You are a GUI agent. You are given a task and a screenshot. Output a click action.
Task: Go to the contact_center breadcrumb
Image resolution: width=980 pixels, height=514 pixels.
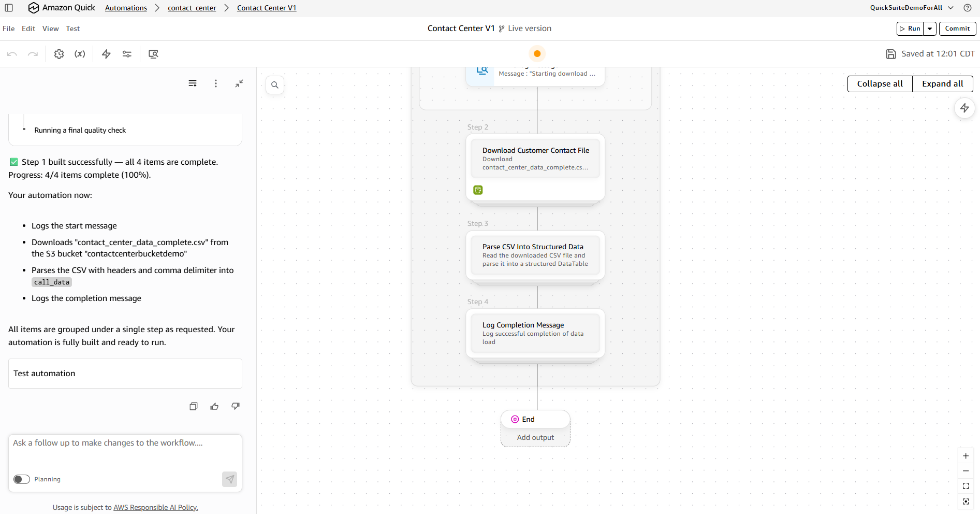[x=192, y=8]
